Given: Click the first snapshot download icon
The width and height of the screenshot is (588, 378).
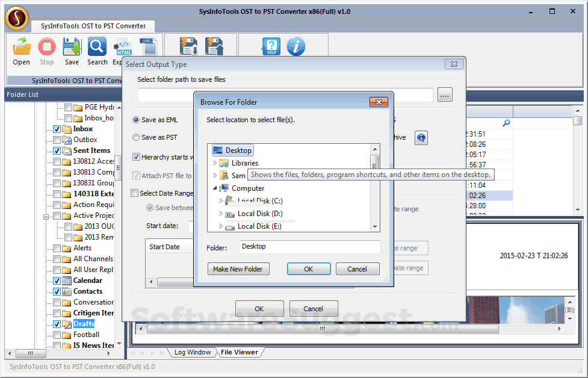Looking at the screenshot, I should click(188, 46).
